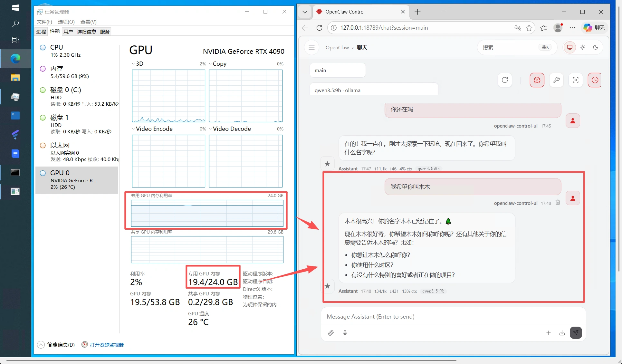Switch OpenClaw to dark theme
The image size is (622, 364).
(x=596, y=47)
